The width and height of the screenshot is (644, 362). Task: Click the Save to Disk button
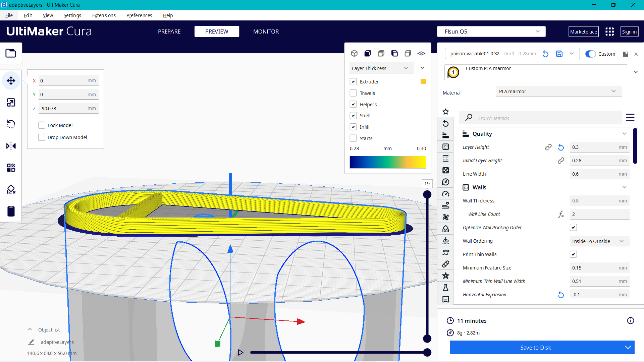click(x=536, y=348)
